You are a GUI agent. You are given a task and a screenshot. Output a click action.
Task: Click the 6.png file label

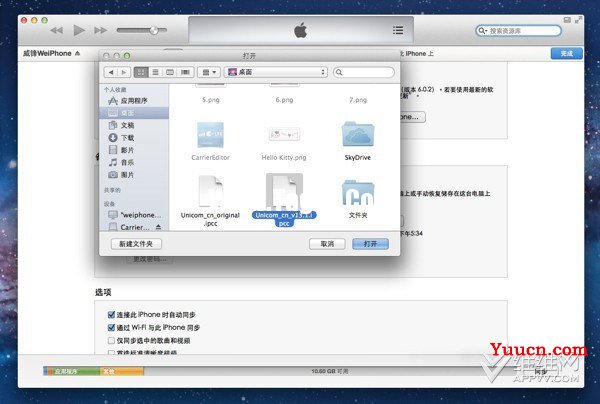[x=284, y=100]
